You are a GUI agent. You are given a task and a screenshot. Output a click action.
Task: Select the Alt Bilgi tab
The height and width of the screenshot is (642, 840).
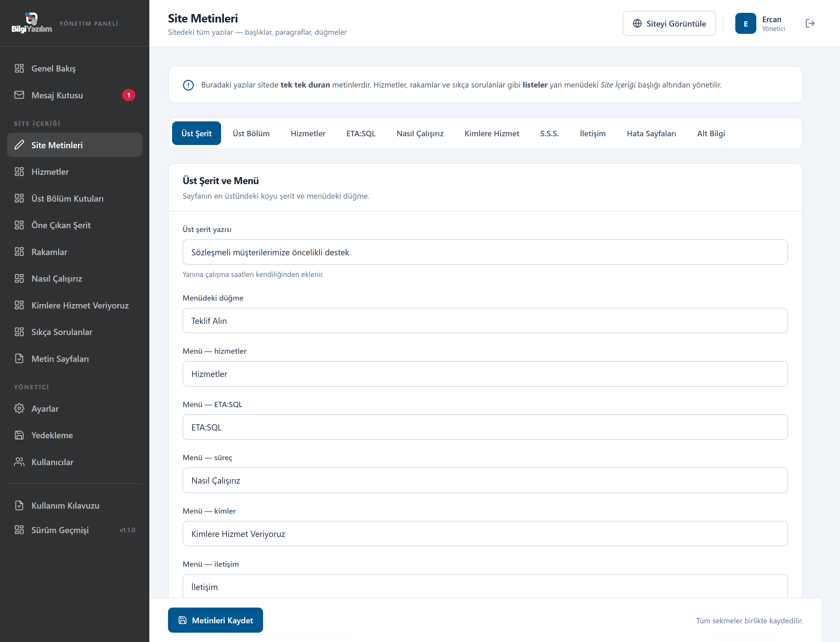click(711, 133)
